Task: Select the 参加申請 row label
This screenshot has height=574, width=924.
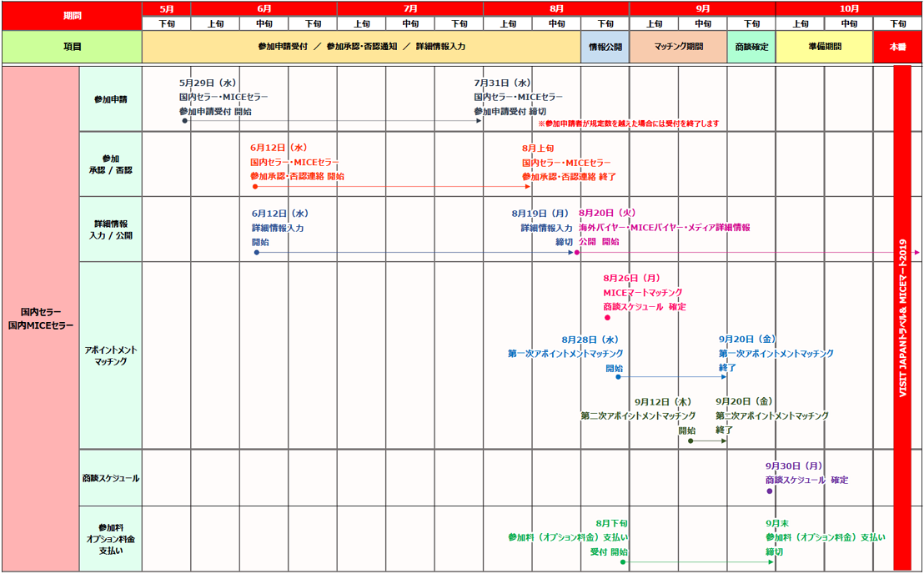Action: coord(111,99)
